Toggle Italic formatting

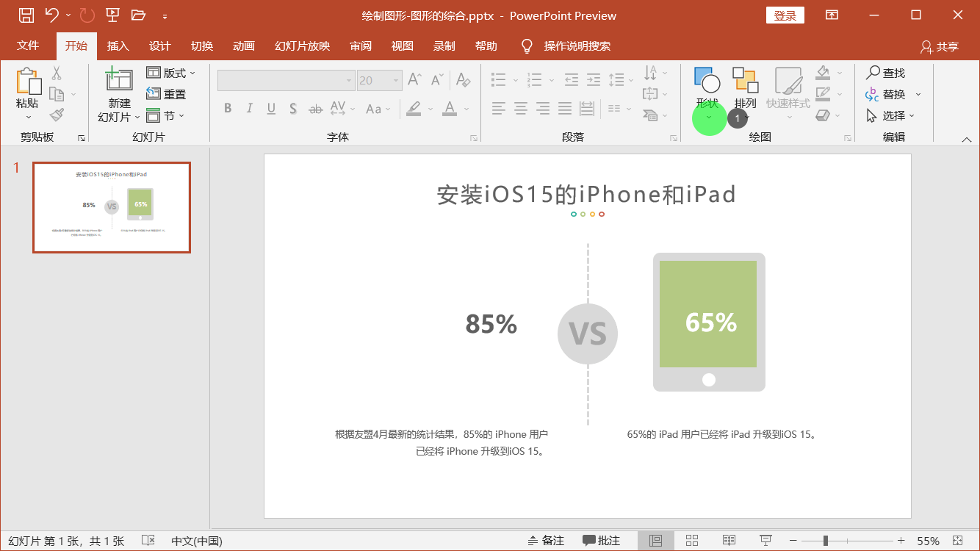click(250, 109)
